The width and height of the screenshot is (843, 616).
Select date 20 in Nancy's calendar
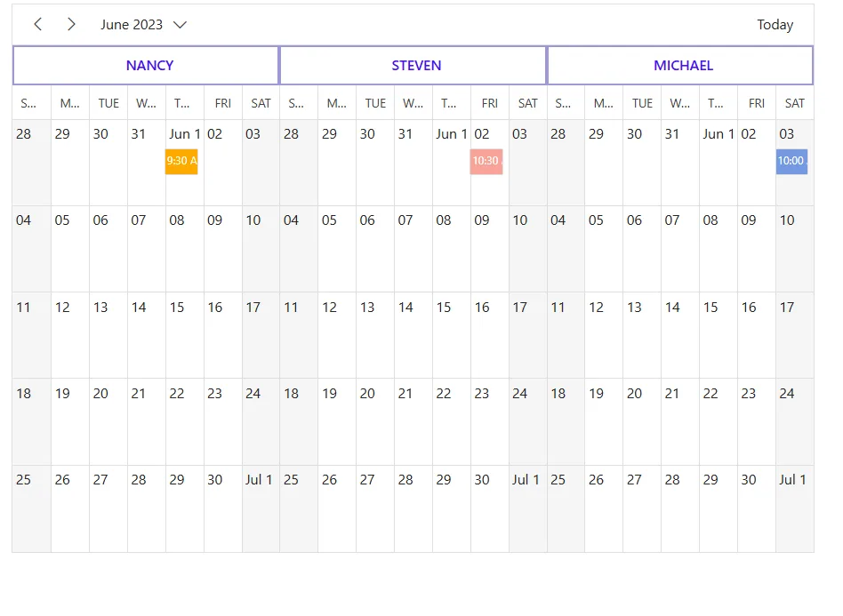click(108, 422)
